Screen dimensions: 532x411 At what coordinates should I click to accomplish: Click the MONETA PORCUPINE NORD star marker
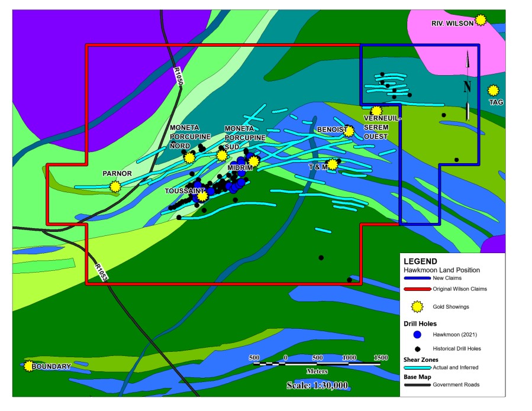tap(189, 158)
